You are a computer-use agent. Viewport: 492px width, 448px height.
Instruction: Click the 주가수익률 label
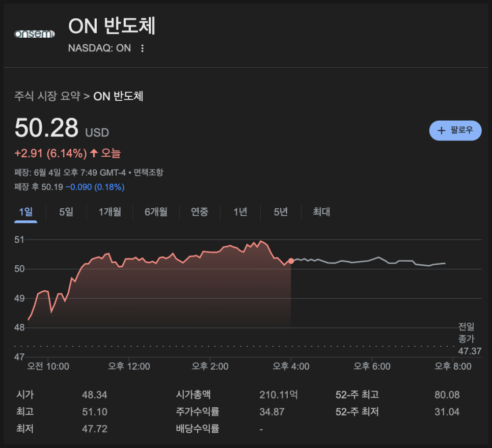click(198, 412)
